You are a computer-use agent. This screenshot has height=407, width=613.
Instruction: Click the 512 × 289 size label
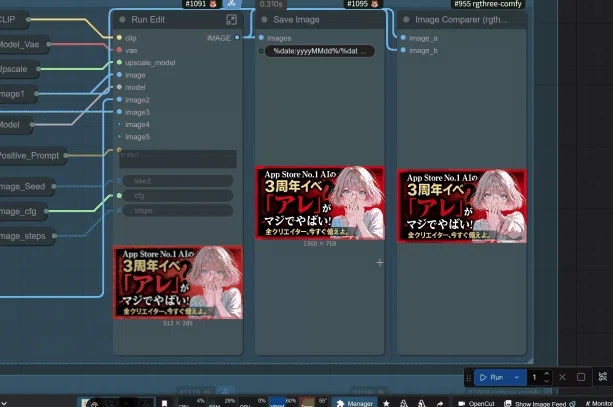pyautogui.click(x=177, y=323)
